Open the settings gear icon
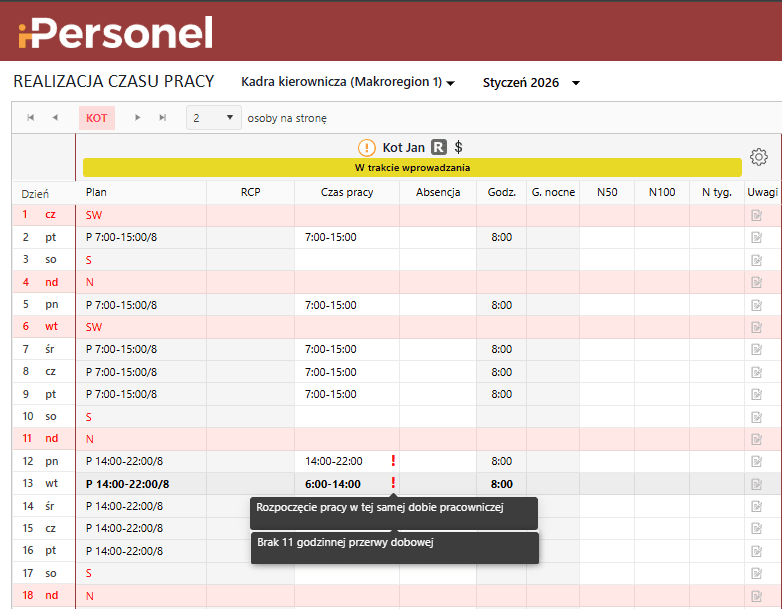Viewport: 782px width, 609px height. (758, 157)
